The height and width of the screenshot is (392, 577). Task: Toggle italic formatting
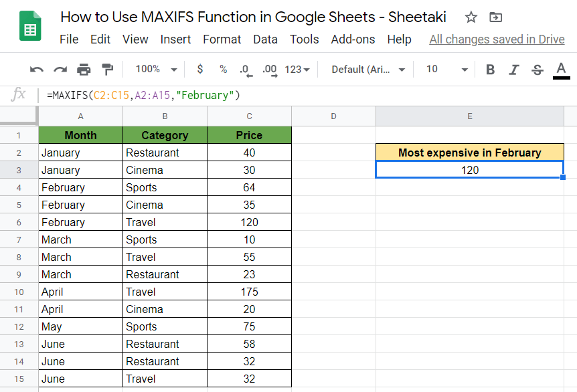tap(513, 69)
